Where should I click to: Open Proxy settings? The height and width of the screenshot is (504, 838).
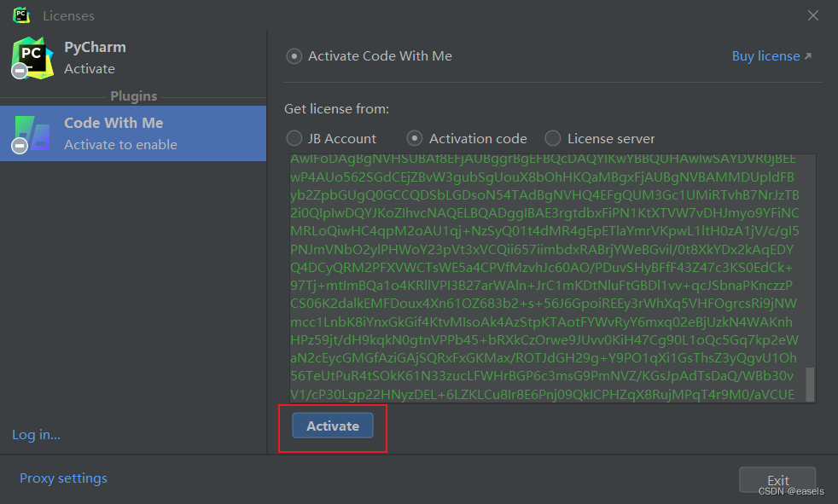click(x=63, y=478)
